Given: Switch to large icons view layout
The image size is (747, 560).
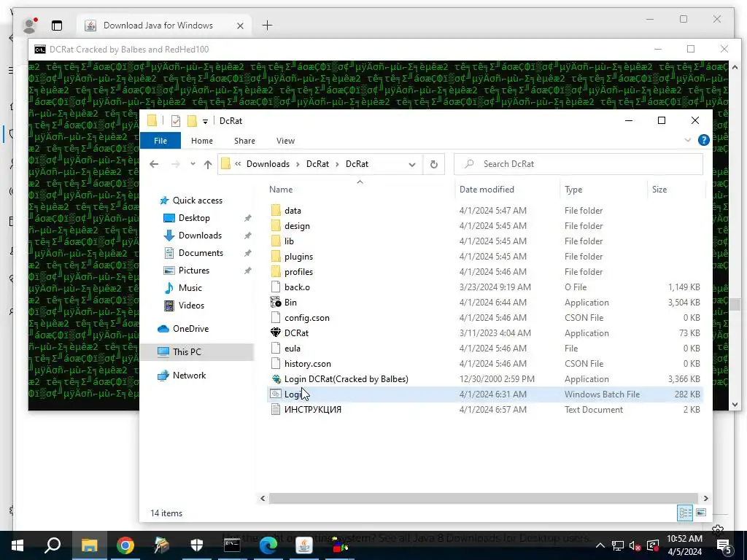Looking at the screenshot, I should pyautogui.click(x=701, y=513).
